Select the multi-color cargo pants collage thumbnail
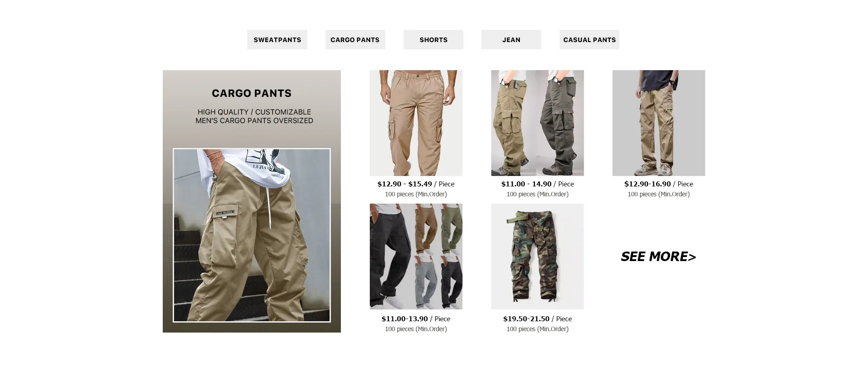The height and width of the screenshot is (371, 868). click(x=416, y=257)
